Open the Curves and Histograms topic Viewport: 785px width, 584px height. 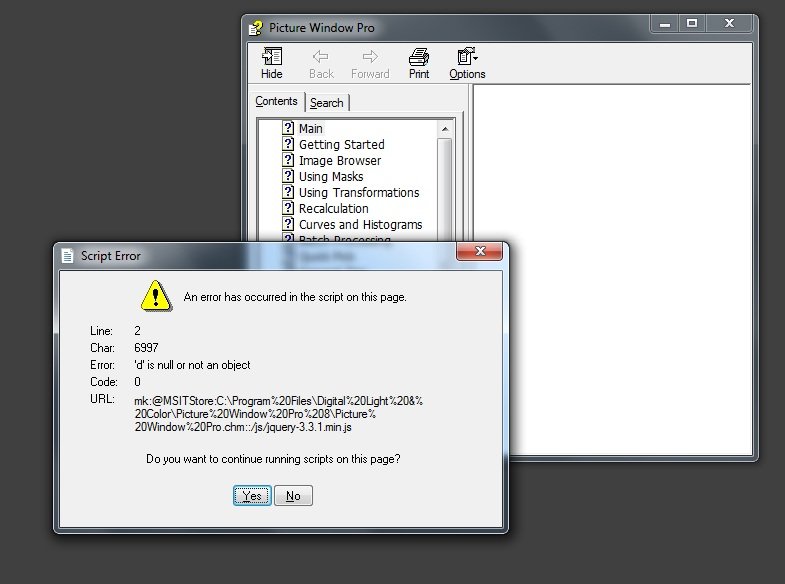360,225
